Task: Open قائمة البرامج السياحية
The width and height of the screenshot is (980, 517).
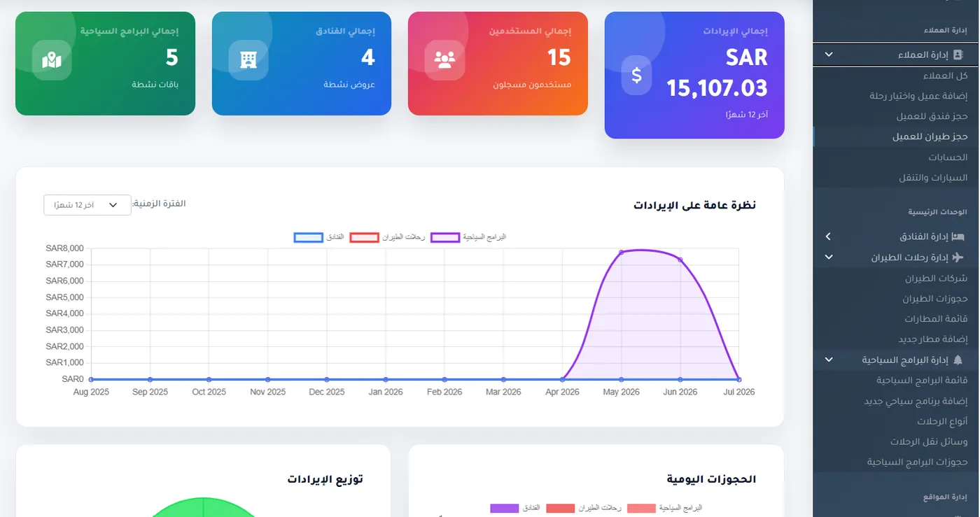Action: (922, 381)
